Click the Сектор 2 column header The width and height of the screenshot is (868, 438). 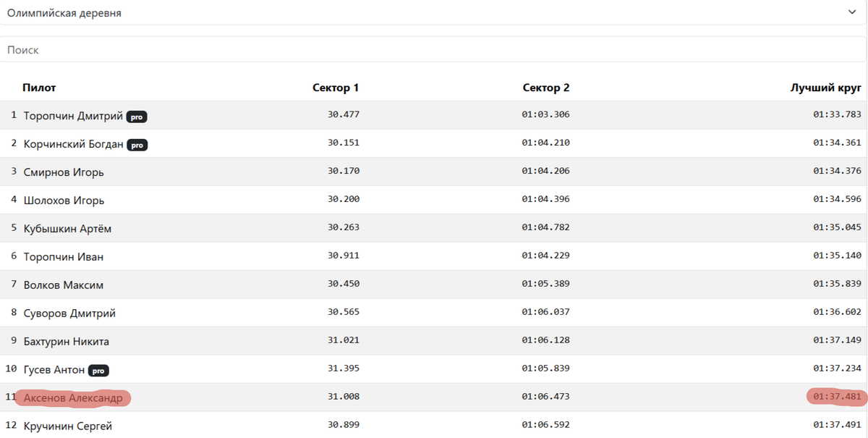click(x=546, y=88)
